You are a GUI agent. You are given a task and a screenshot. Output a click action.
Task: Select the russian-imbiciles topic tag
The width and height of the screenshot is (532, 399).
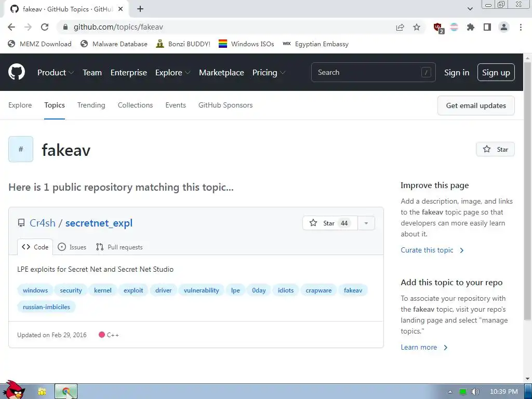(x=46, y=307)
